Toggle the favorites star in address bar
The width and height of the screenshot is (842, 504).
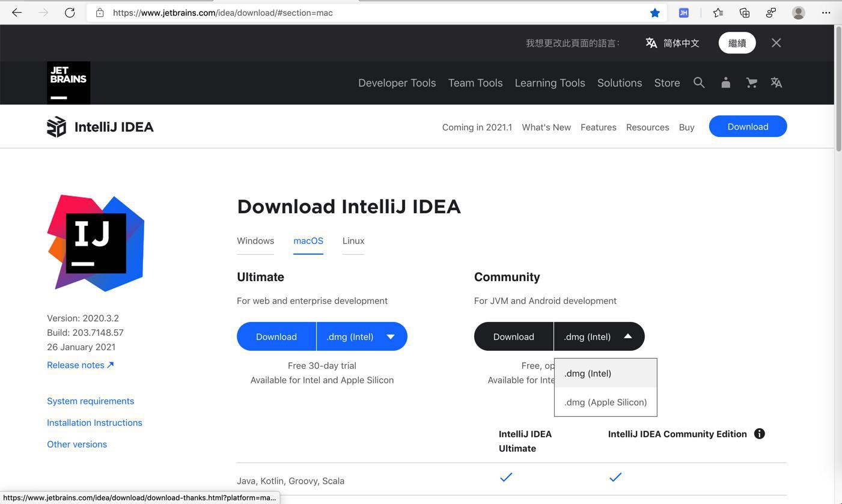tap(655, 13)
